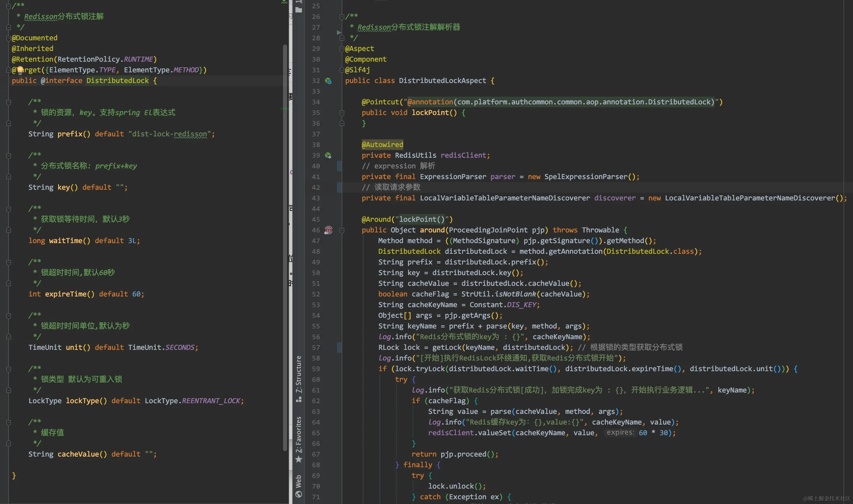The height and width of the screenshot is (504, 853).
Task: Click the Project folder icon in the side strip
Action: (x=299, y=10)
